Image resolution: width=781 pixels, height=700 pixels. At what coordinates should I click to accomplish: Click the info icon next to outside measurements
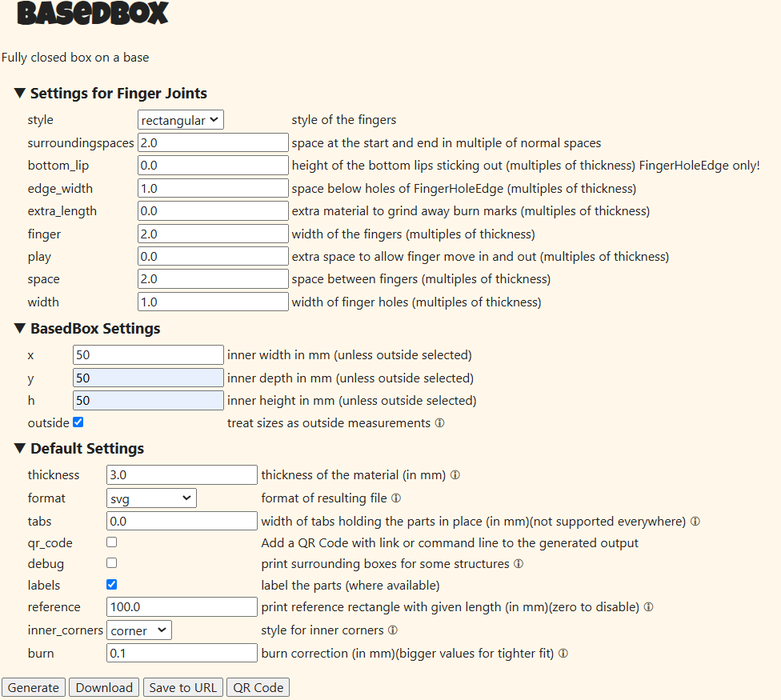tap(439, 422)
